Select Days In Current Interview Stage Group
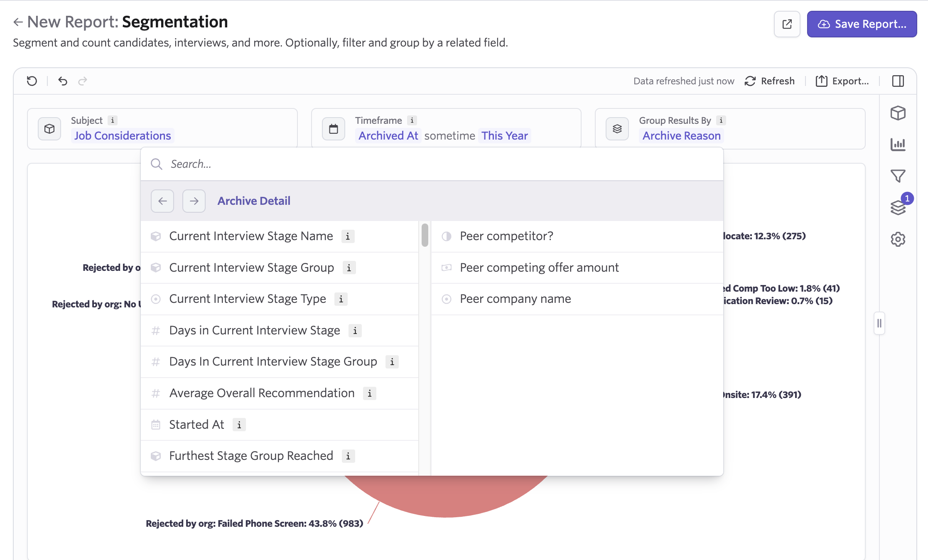 coord(280,362)
